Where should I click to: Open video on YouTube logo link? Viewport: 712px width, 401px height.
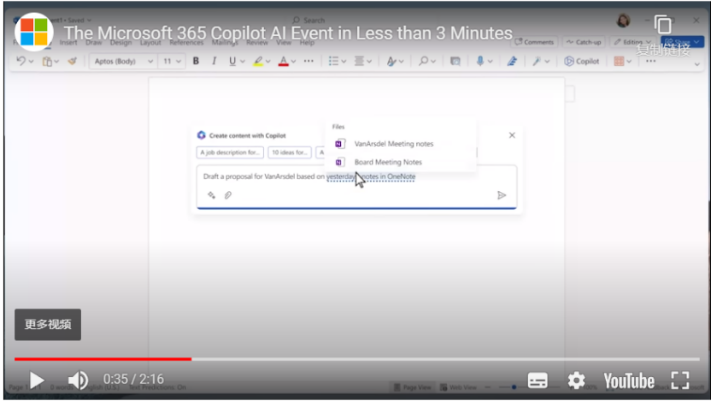[629, 381]
